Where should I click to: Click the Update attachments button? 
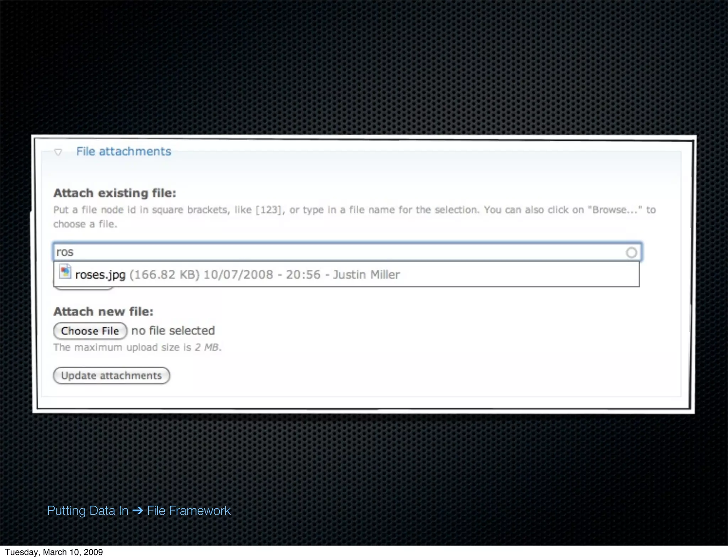coord(112,376)
